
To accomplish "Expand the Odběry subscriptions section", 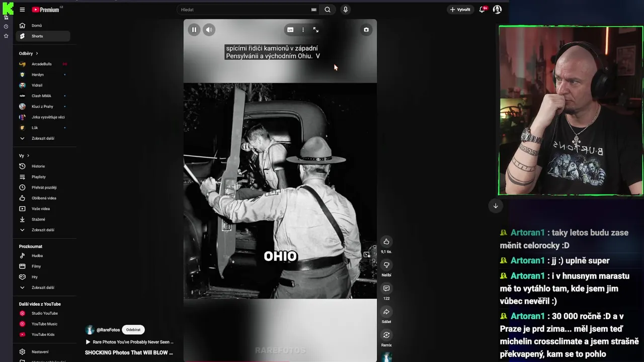I will [29, 53].
